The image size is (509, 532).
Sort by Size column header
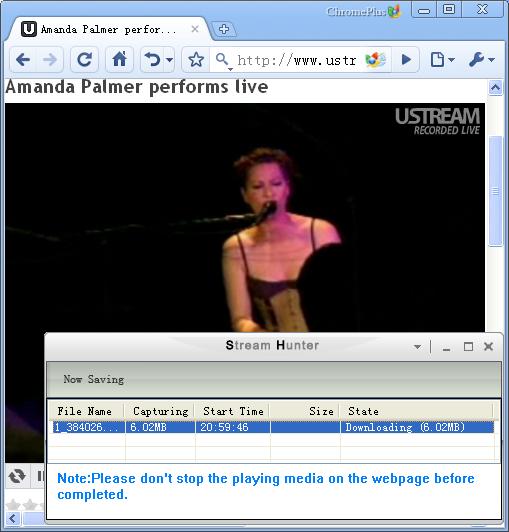coord(304,411)
